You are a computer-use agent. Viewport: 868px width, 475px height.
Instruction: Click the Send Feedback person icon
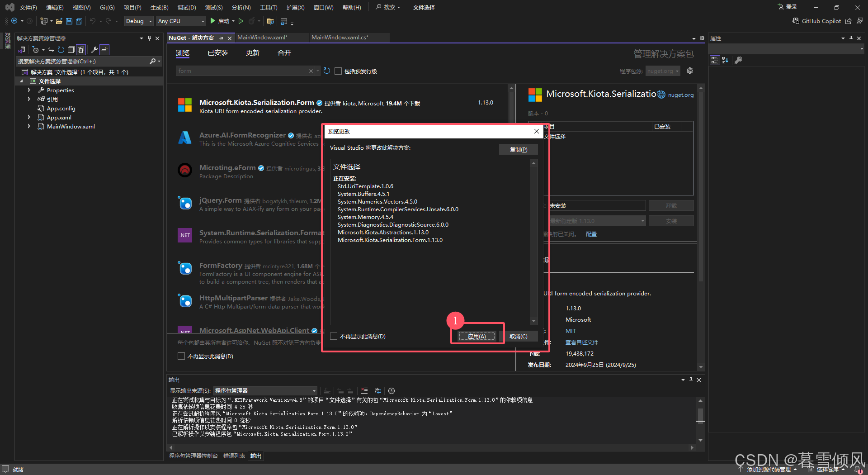pos(860,21)
